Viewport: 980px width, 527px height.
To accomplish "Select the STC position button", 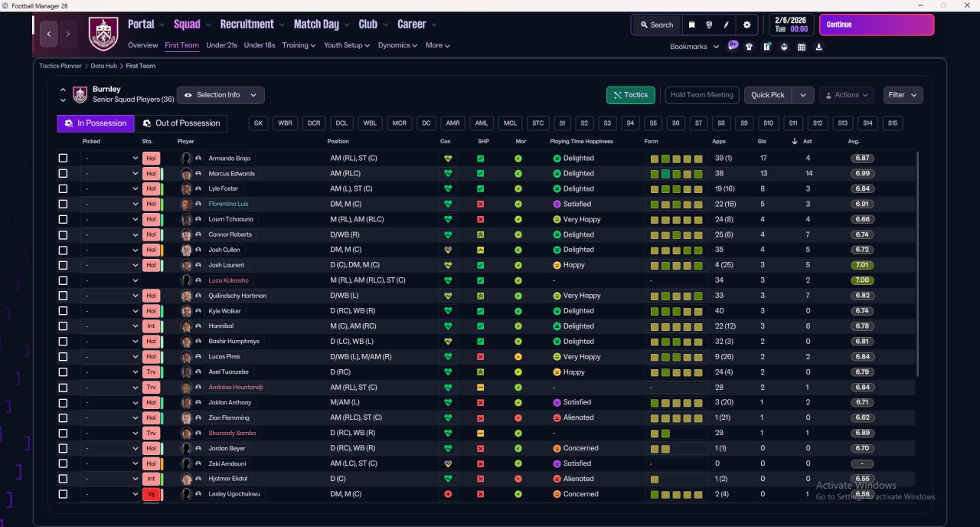I will pyautogui.click(x=538, y=123).
